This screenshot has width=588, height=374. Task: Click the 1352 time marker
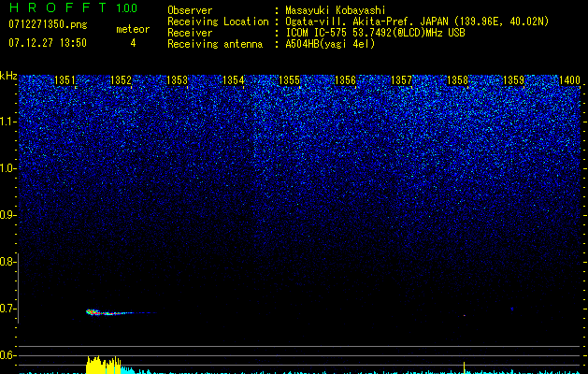122,80
